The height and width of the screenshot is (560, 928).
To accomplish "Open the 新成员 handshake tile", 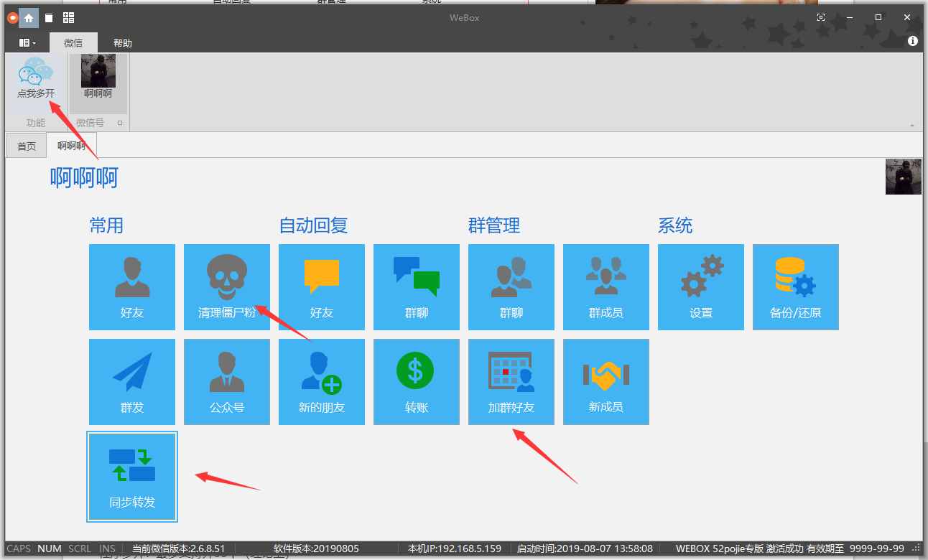I will click(x=606, y=382).
